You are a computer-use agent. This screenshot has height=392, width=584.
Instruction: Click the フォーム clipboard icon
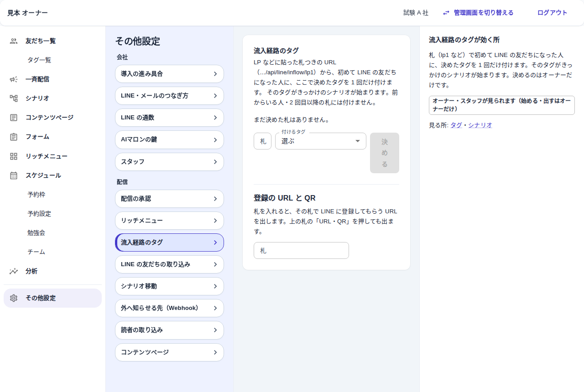pyautogui.click(x=14, y=137)
